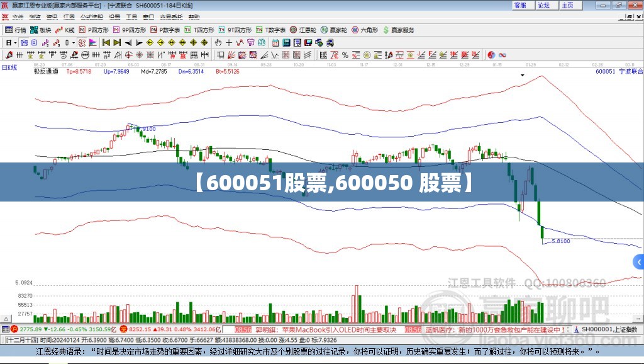Open the calculator icon in toolbar
This screenshot has height=364, width=644.
[x=286, y=42]
